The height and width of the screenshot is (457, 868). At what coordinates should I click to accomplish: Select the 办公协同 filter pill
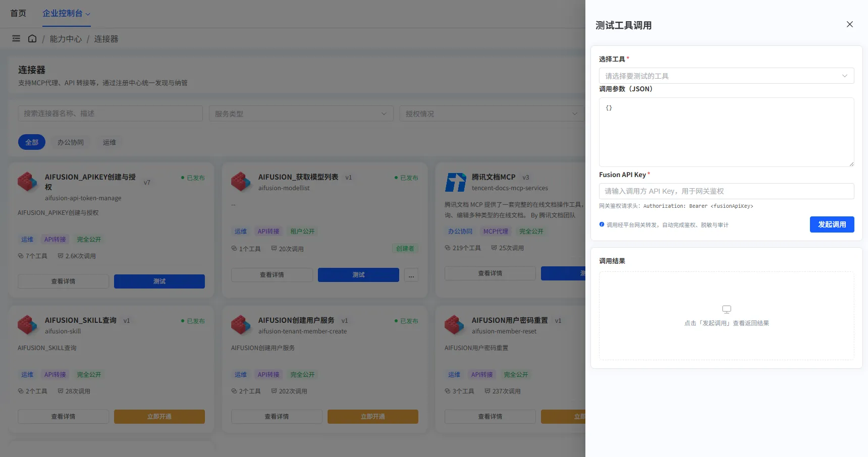[x=71, y=142]
